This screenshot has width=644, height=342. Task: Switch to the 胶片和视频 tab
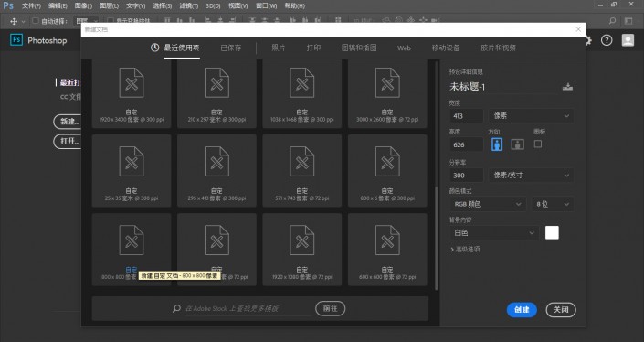click(498, 48)
